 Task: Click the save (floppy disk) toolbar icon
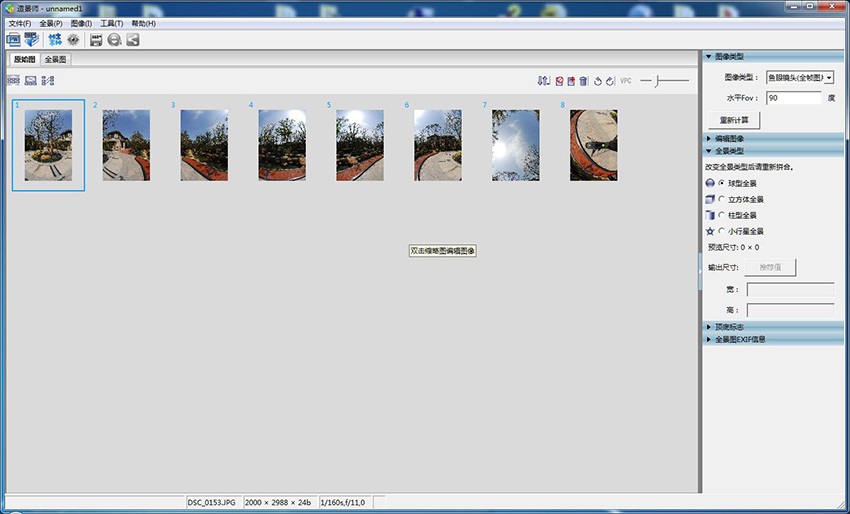[96, 40]
